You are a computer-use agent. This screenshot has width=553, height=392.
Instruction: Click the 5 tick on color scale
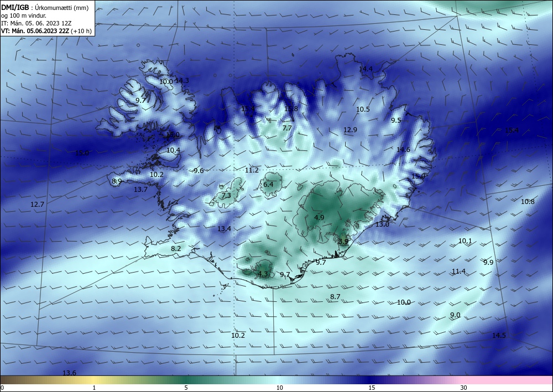(x=186, y=388)
